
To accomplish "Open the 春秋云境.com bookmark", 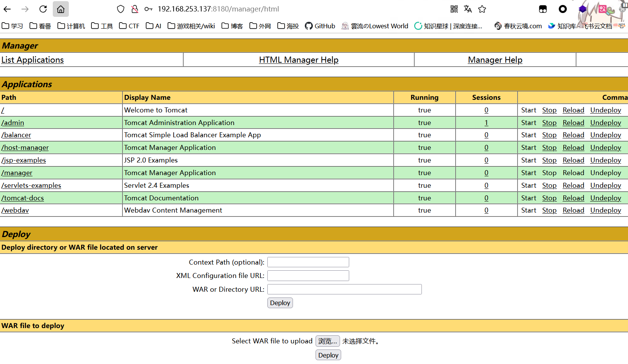I will (518, 26).
